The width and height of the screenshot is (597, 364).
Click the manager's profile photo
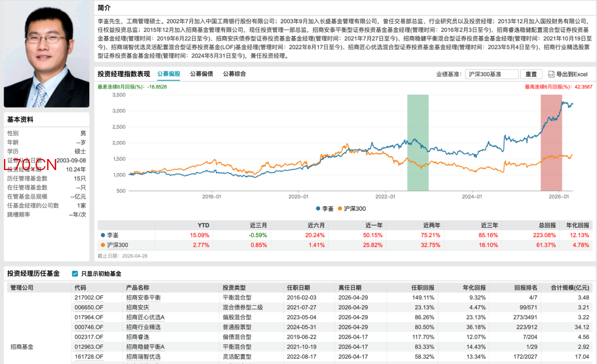pyautogui.click(x=47, y=54)
